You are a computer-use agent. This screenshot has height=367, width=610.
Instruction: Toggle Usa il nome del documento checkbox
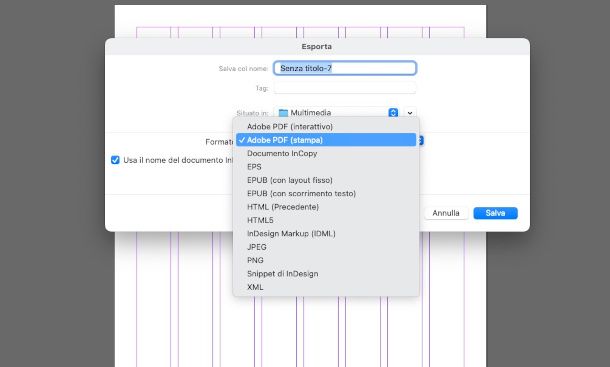[x=115, y=160]
